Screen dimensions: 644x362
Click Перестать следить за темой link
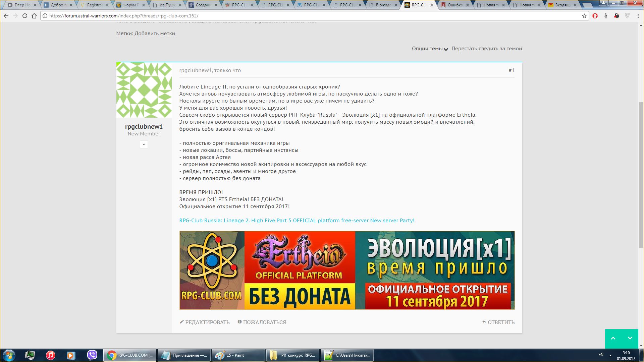487,49
